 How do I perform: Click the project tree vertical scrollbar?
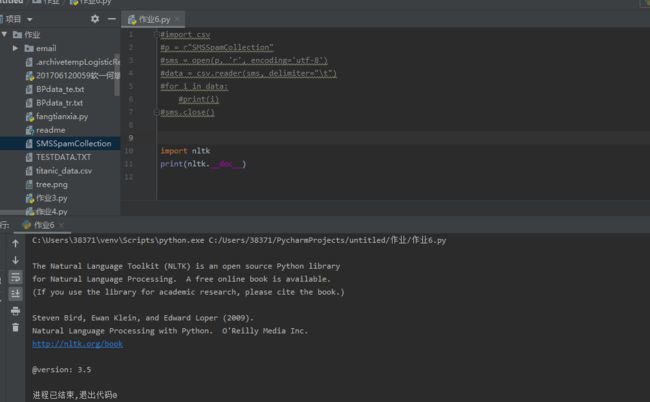[x=118, y=82]
